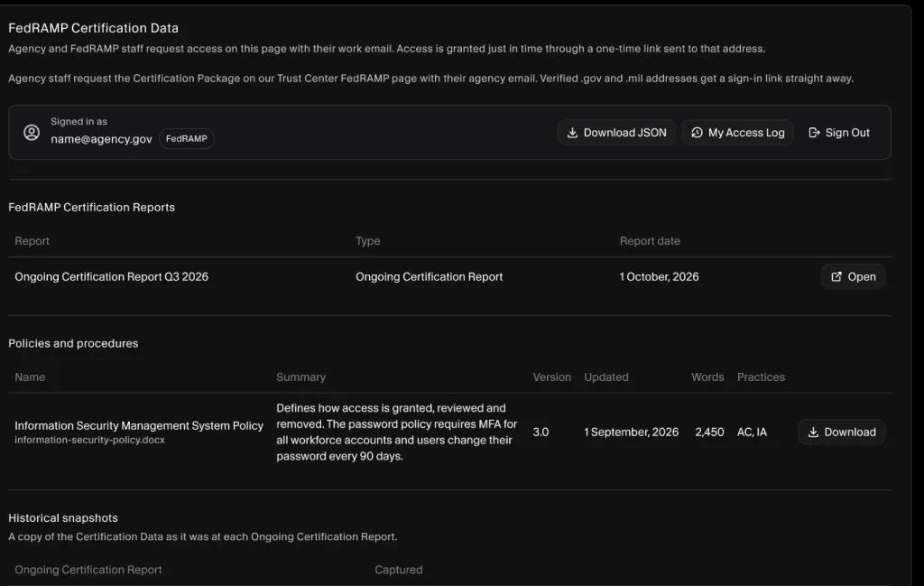924x586 pixels.
Task: Click the history clock icon in My Access Log
Action: coord(697,133)
